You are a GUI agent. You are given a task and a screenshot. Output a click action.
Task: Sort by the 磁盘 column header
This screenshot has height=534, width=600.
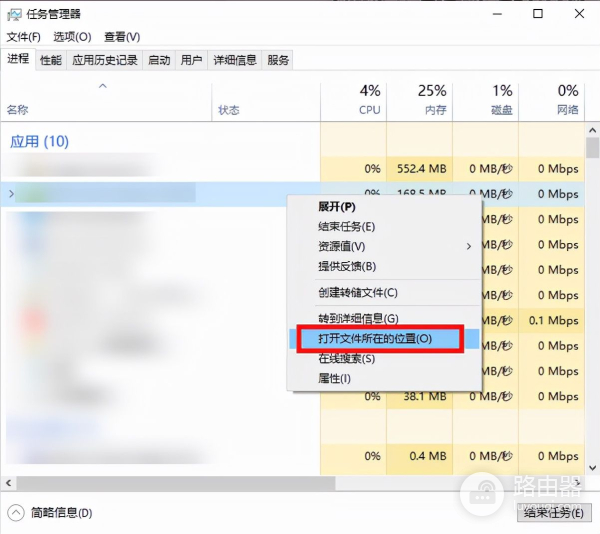coord(486,100)
